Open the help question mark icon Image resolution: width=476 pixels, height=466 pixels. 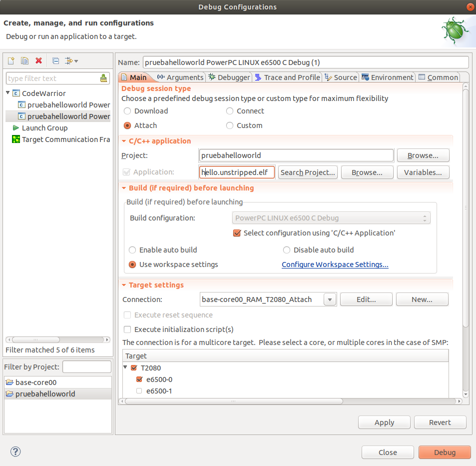point(15,451)
